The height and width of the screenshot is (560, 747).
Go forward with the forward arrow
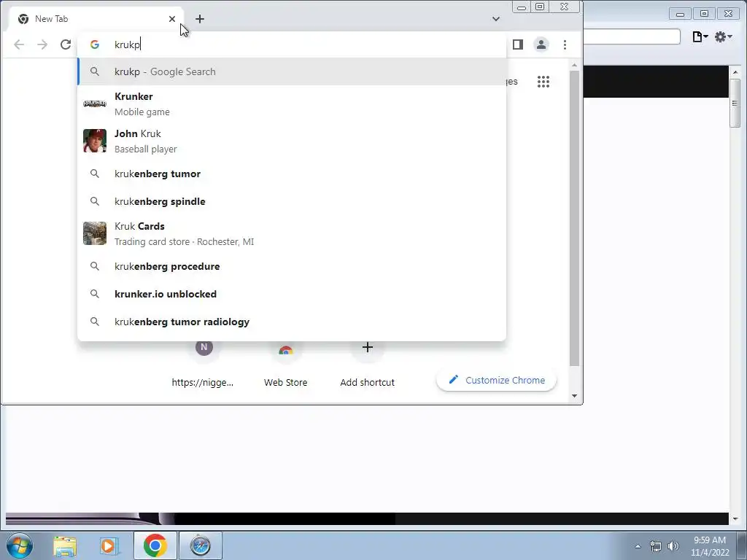(42, 44)
